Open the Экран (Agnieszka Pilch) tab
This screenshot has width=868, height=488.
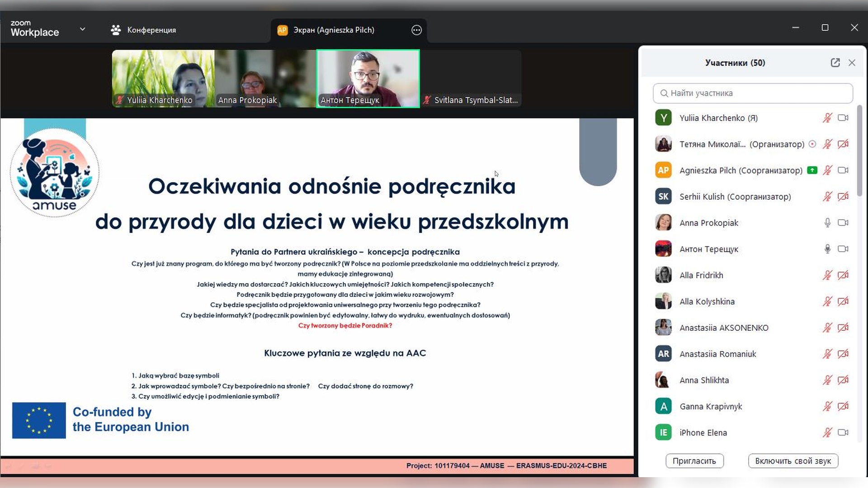(334, 30)
